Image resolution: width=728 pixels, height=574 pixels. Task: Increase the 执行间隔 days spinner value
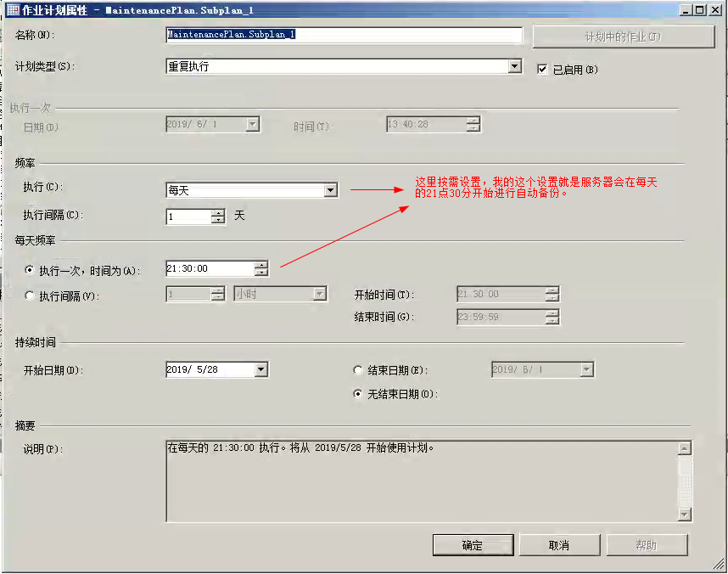[x=218, y=212]
